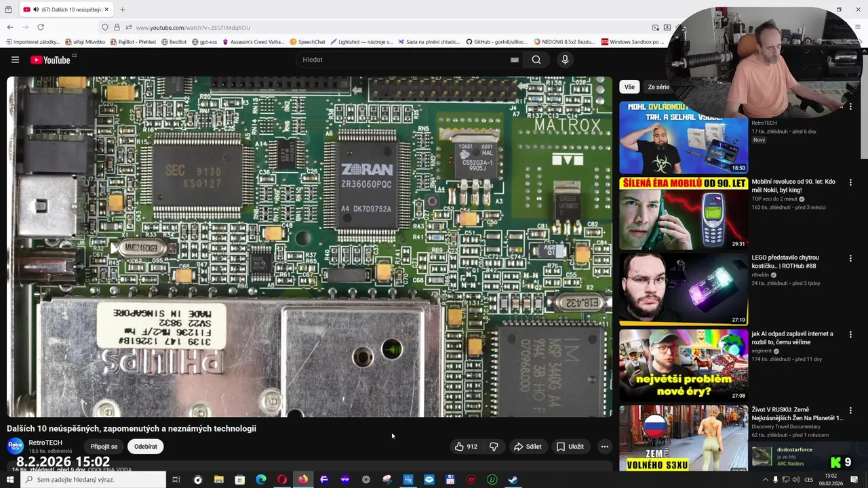The height and width of the screenshot is (488, 868).
Task: Close the YouTube browser tab
Action: (x=106, y=9)
